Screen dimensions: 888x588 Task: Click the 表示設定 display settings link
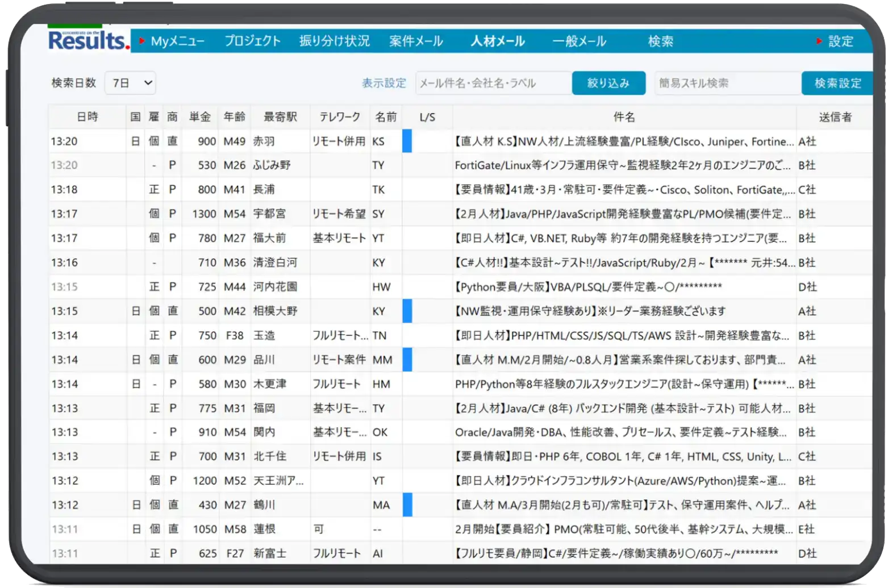[383, 83]
